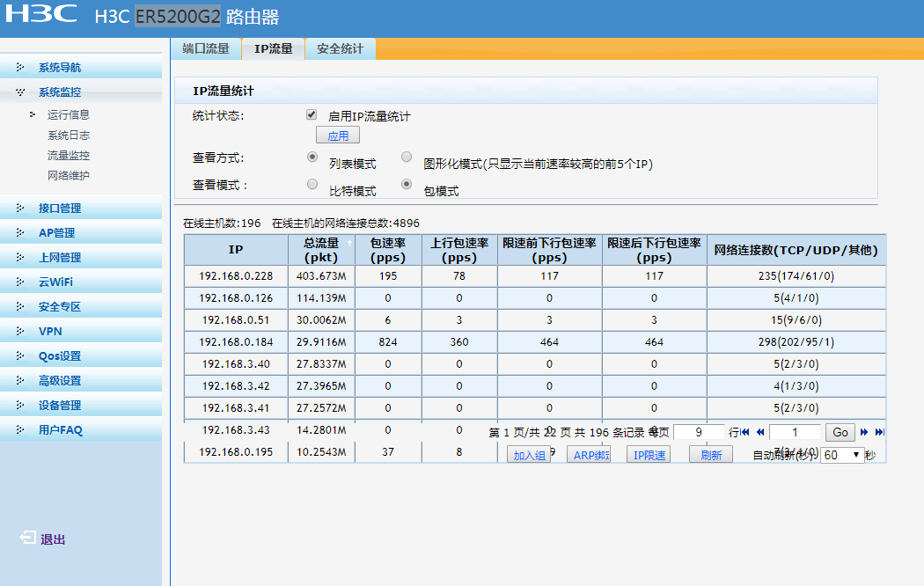
Task: Toggle the 启用IP流量统计 checkbox
Action: click(x=312, y=115)
